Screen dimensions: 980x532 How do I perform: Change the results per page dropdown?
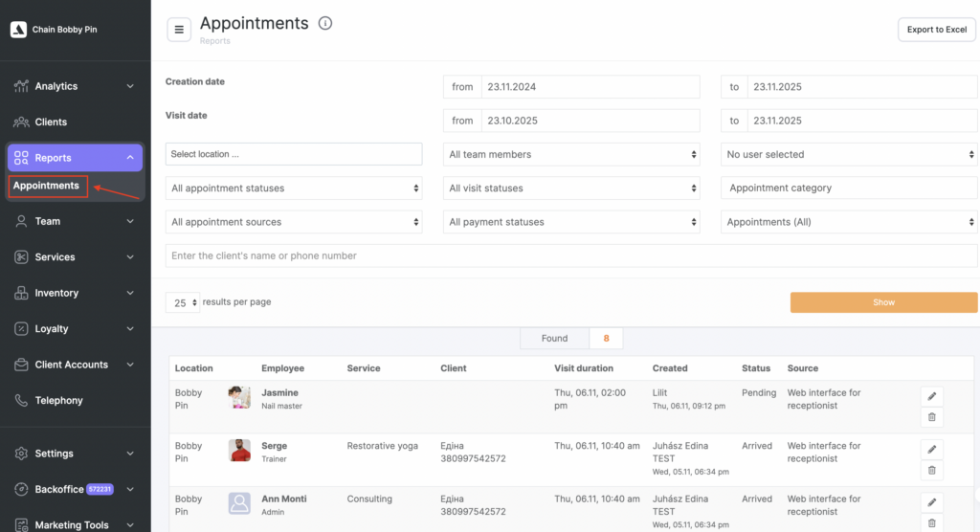(x=182, y=302)
